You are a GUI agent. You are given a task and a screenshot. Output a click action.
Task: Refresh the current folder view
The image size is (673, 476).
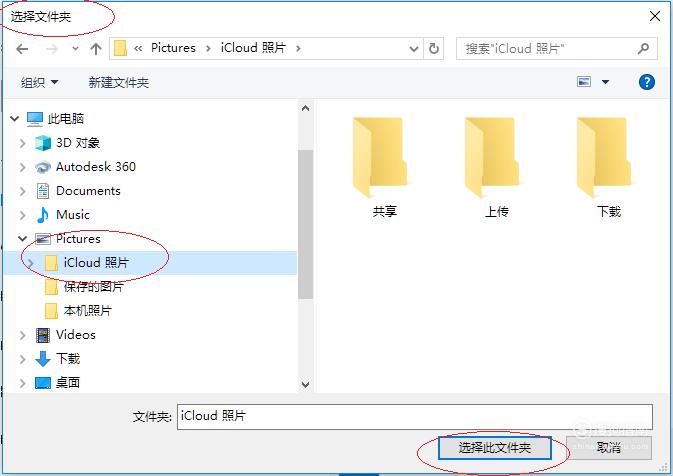click(x=434, y=49)
